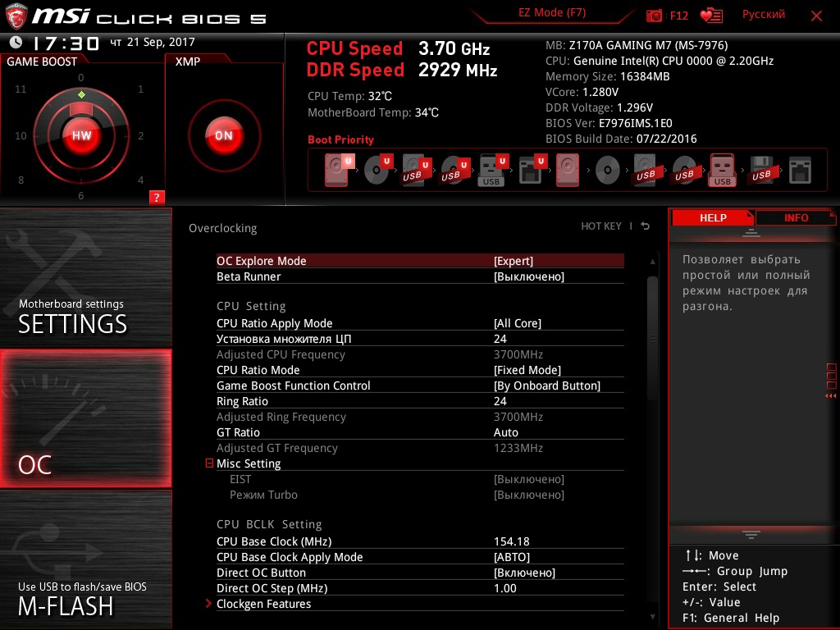Click the scrollbar up arrow
Screen dimensions: 840x630
click(652, 262)
